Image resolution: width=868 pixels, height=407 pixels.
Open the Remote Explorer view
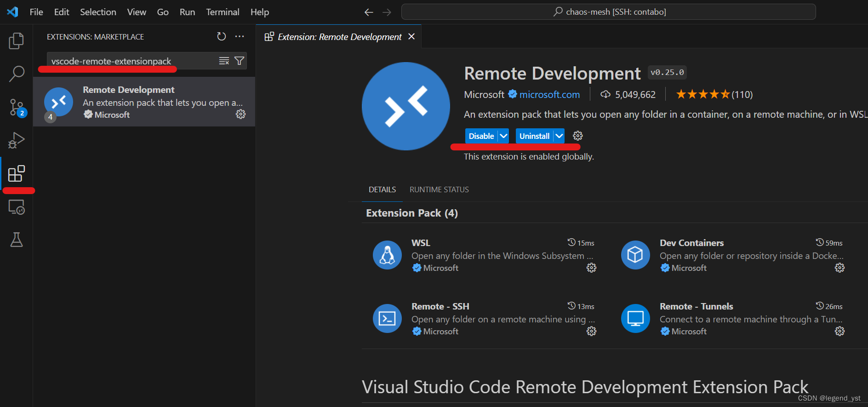click(17, 207)
